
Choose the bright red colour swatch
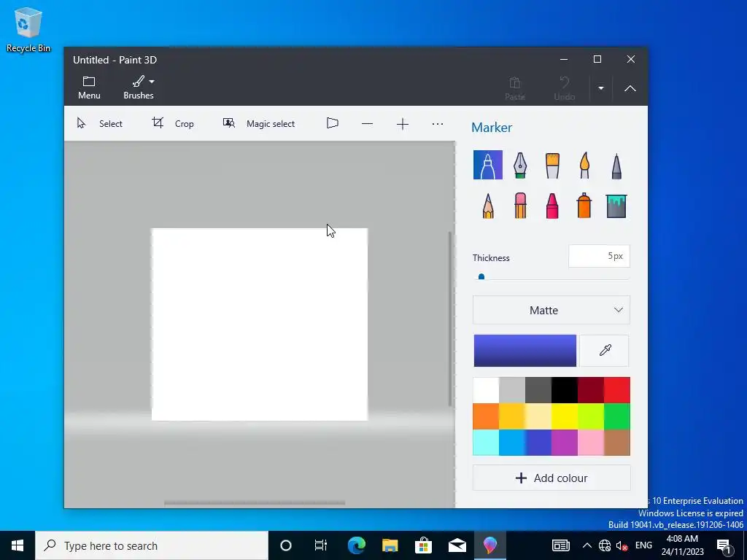617,390
